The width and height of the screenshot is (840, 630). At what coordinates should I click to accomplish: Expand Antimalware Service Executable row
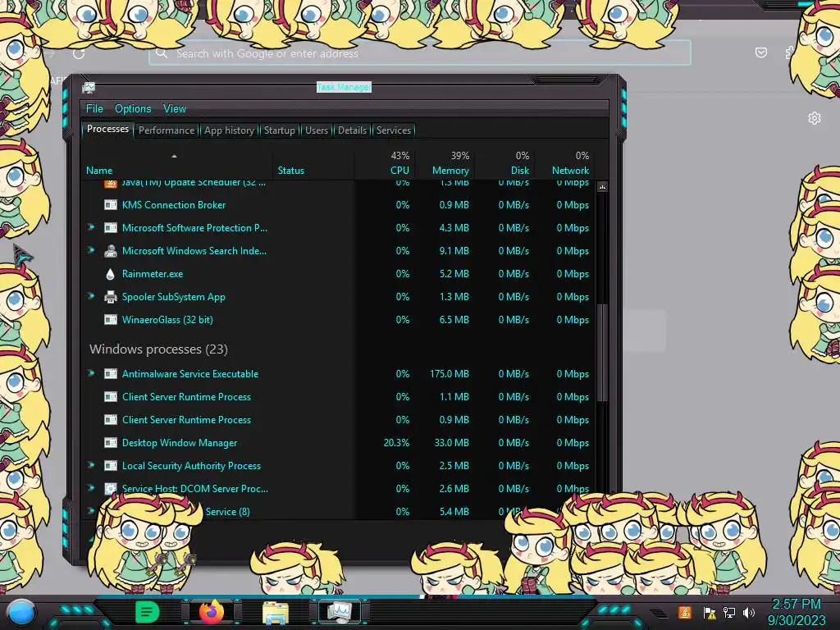coord(91,373)
